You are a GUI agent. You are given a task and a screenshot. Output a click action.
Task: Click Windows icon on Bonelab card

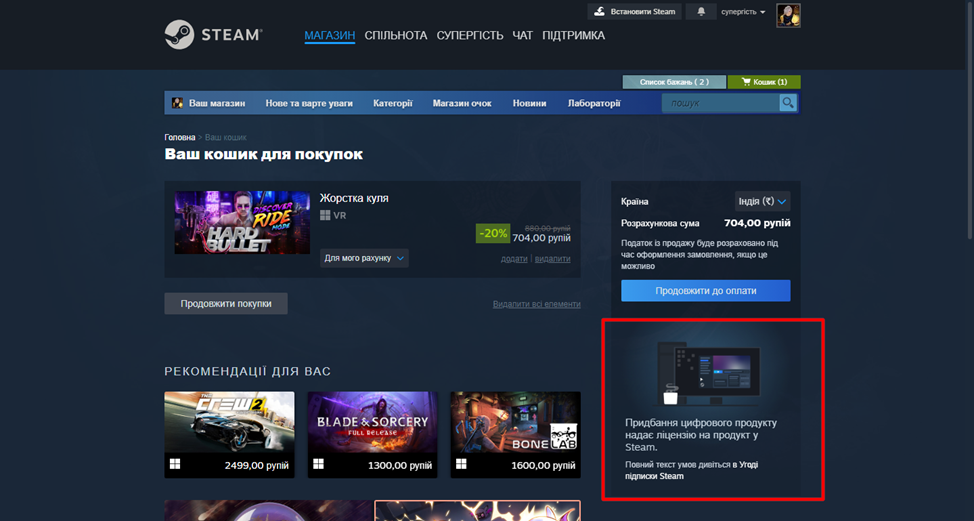coord(462,464)
